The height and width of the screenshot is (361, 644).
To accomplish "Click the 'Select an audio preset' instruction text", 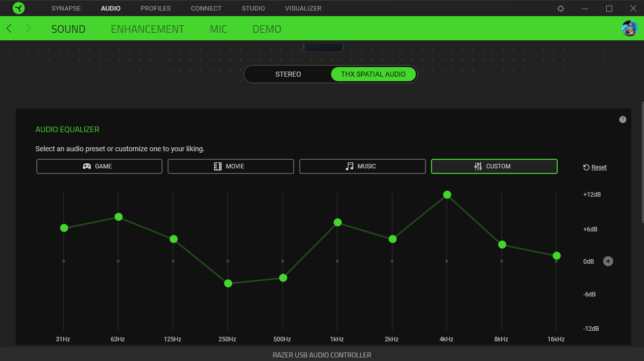I will coord(120,149).
